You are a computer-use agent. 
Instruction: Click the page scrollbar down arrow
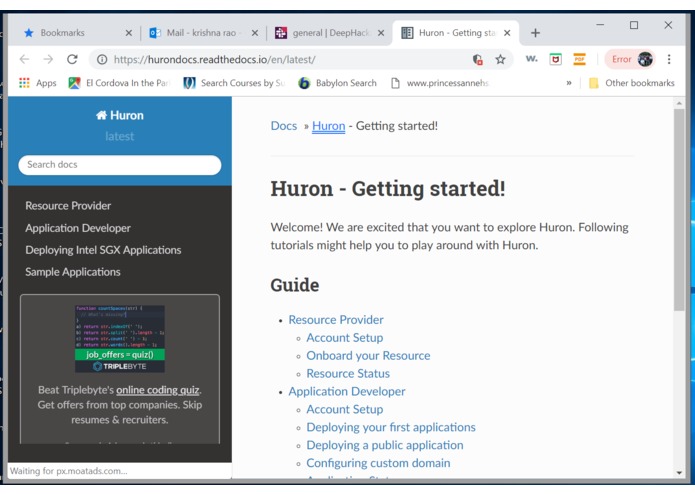pyautogui.click(x=679, y=473)
